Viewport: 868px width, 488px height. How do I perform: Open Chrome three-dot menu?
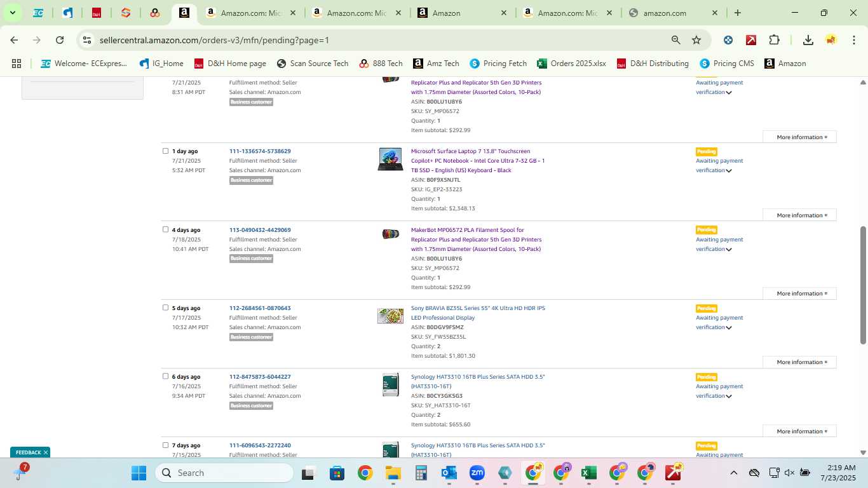[853, 40]
